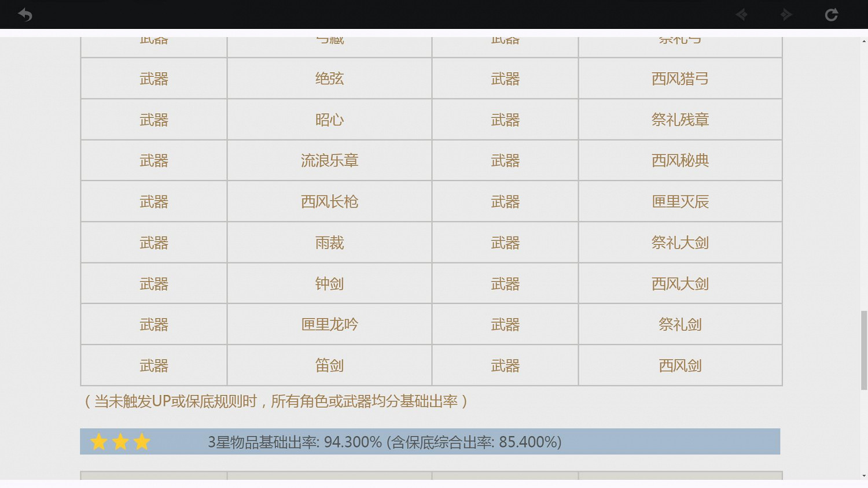868x488 pixels.
Task: Click the 祭礼残章 weapon entry
Action: click(x=680, y=120)
